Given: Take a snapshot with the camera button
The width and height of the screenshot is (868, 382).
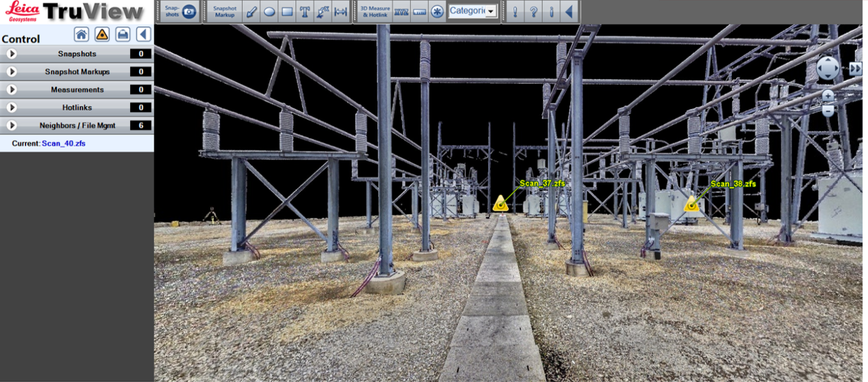Looking at the screenshot, I should [x=189, y=12].
